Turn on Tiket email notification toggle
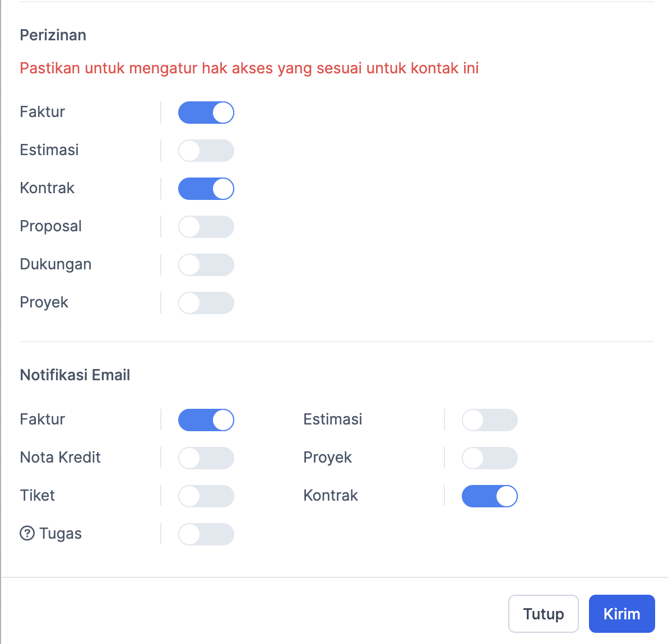Viewport: 668px width, 644px height. pyautogui.click(x=206, y=496)
